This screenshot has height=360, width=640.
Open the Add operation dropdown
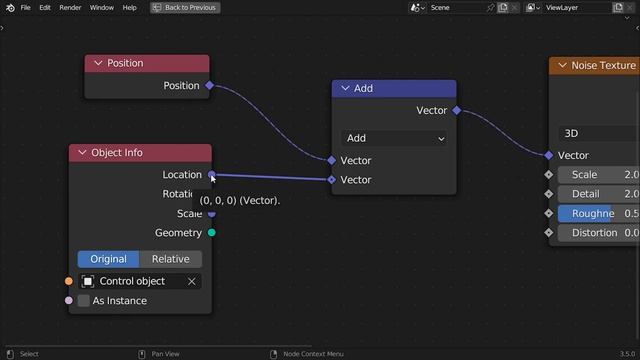point(394,138)
